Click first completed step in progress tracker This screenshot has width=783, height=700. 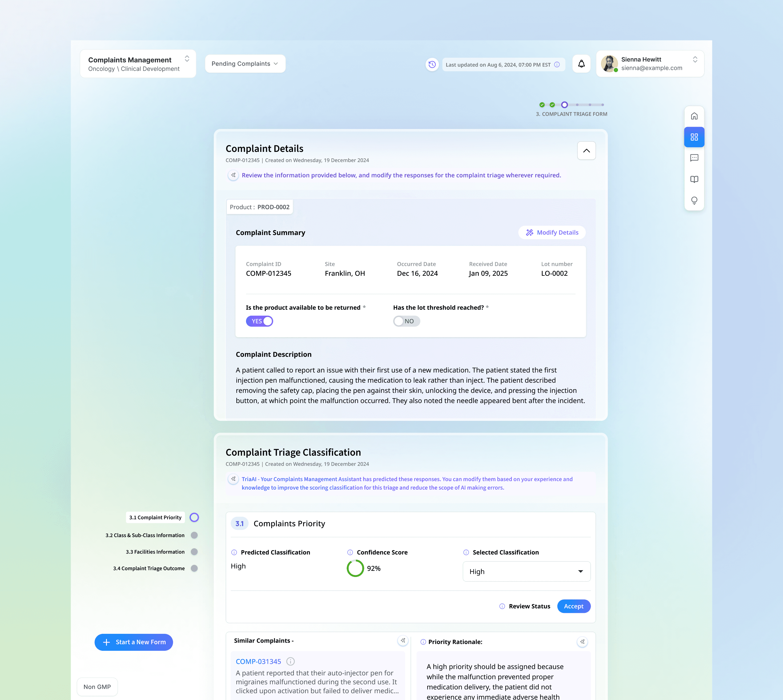pyautogui.click(x=542, y=105)
